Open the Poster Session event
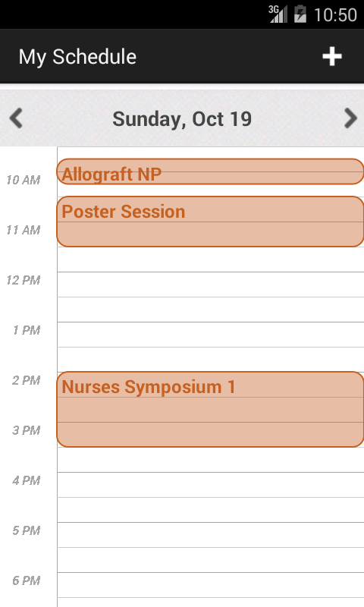Image resolution: width=364 pixels, height=607 pixels. click(x=210, y=222)
